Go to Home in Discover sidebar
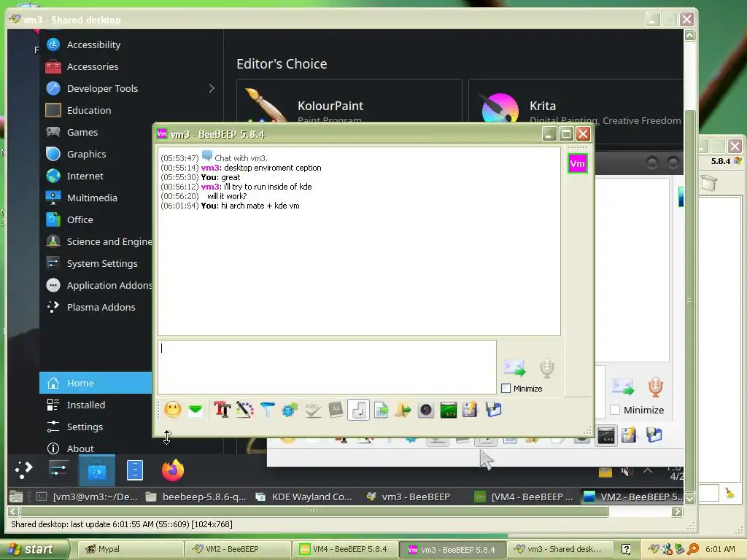Viewport: 747px width, 560px height. pos(96,383)
